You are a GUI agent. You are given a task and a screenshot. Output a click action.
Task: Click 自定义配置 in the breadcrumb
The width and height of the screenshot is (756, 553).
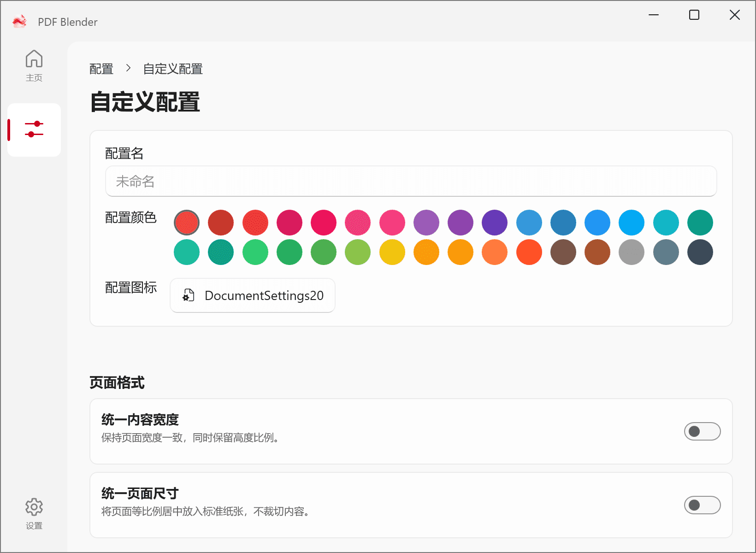click(173, 69)
